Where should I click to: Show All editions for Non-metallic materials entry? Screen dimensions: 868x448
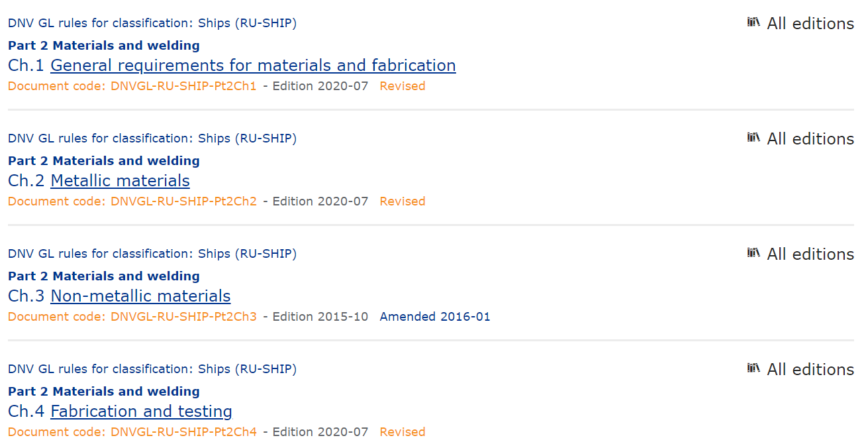point(810,254)
